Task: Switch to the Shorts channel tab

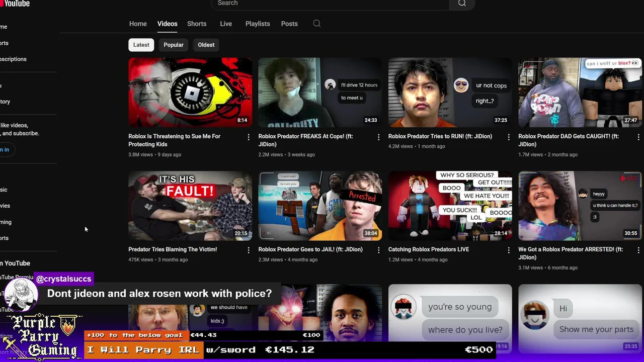Action: coord(197,24)
